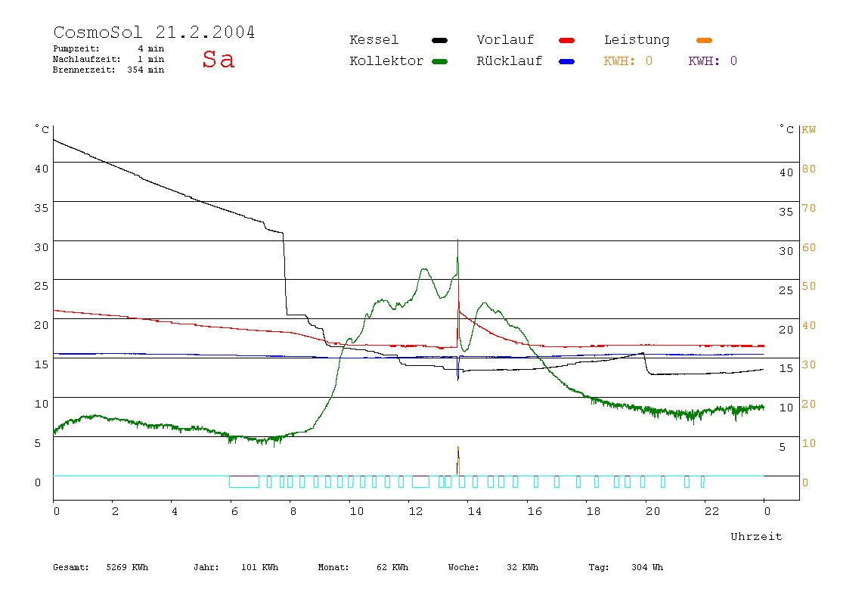
Task: Click the orange Leistung spike above the time axis
Action: pos(458,460)
